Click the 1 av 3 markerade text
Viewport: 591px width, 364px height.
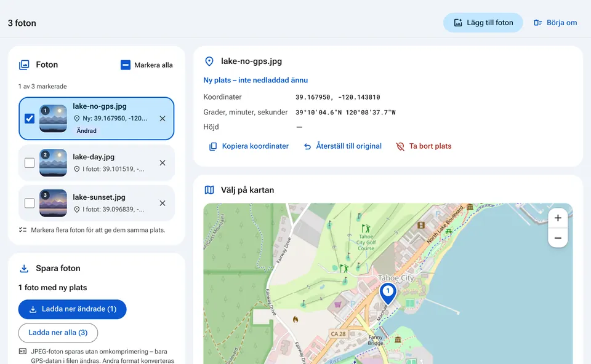[42, 87]
